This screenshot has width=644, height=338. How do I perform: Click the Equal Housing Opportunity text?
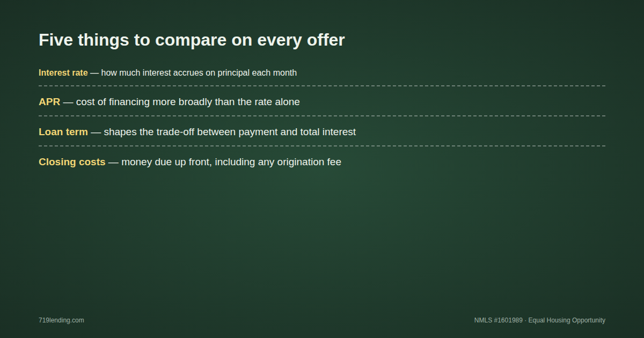[x=567, y=320]
